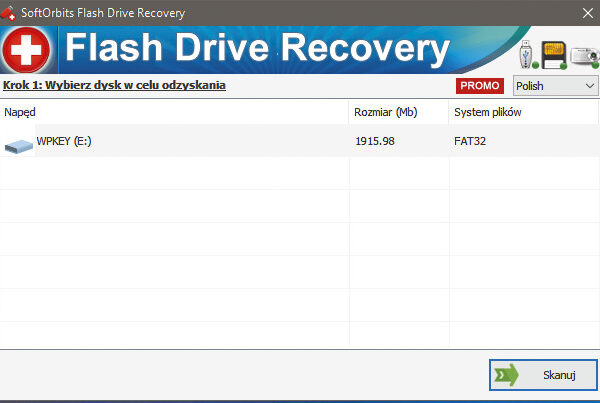Click the memory card icon in banner
The image size is (600, 403).
[x=553, y=54]
